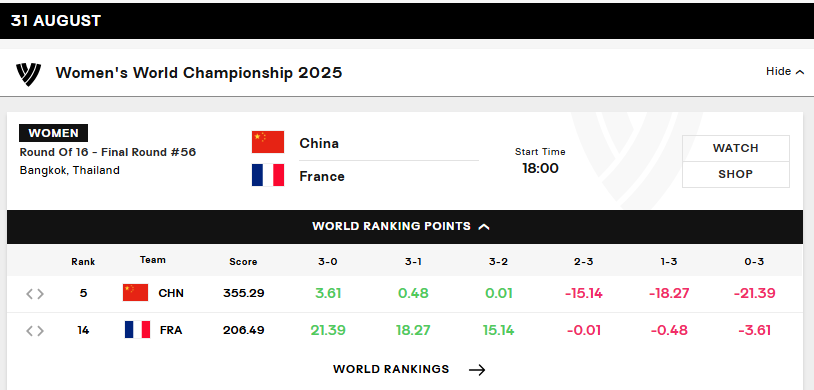Click the China flag in match header
This screenshot has width=814, height=390.
tap(268, 142)
